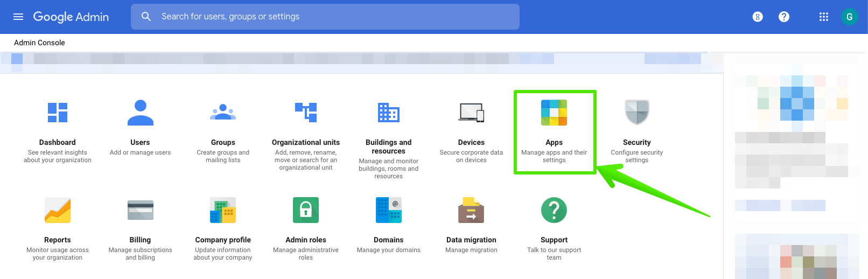Open the Support question mark icon

[554, 210]
